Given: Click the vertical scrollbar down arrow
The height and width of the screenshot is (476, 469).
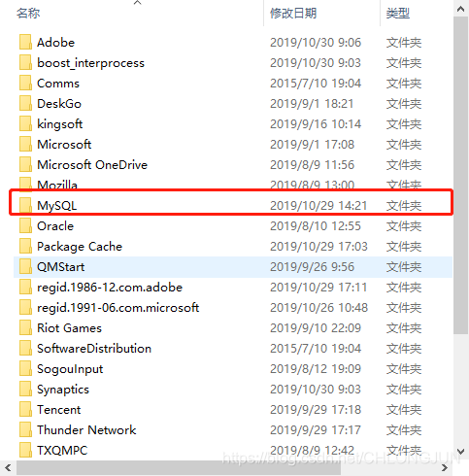Looking at the screenshot, I should 461,452.
